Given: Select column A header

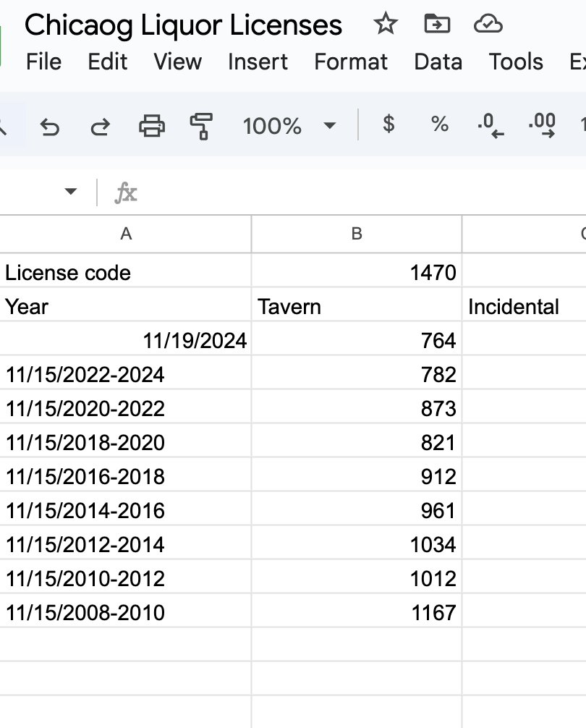Looking at the screenshot, I should (x=126, y=234).
